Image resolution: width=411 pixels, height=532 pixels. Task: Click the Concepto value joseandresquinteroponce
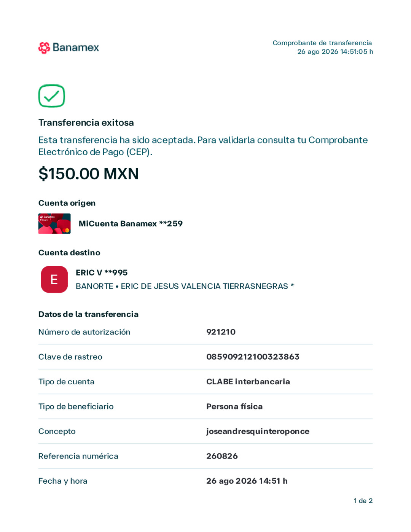[x=258, y=432]
